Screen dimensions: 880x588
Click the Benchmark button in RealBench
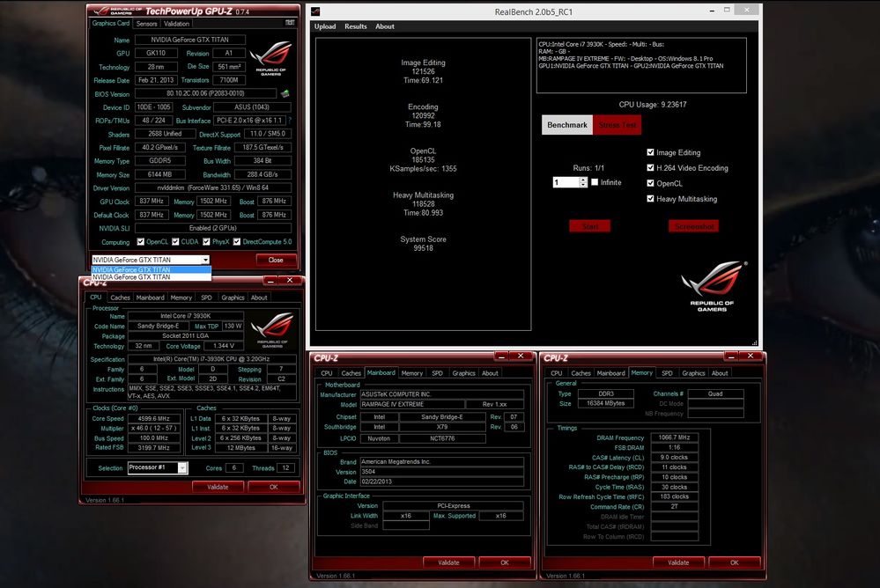click(x=567, y=125)
